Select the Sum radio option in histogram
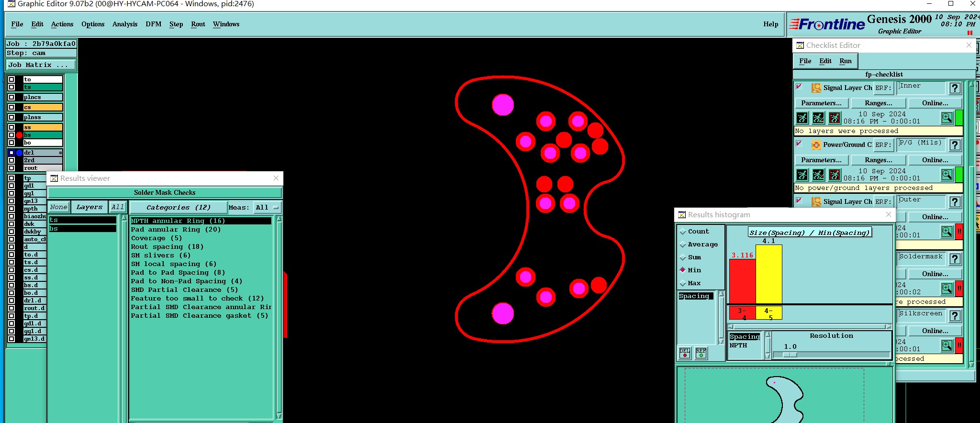The width and height of the screenshot is (980, 423). pos(683,257)
